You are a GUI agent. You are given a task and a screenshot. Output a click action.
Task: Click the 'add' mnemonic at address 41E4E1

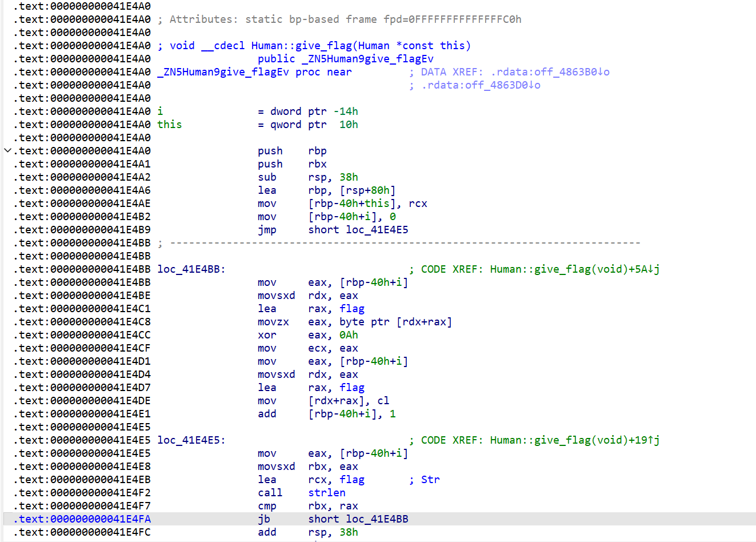pos(267,414)
